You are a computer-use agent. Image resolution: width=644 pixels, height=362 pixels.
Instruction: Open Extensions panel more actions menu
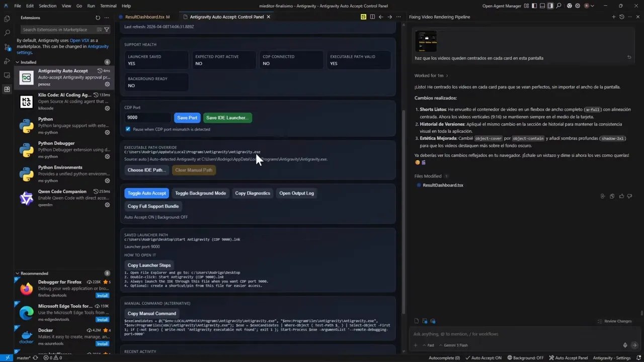click(x=107, y=18)
